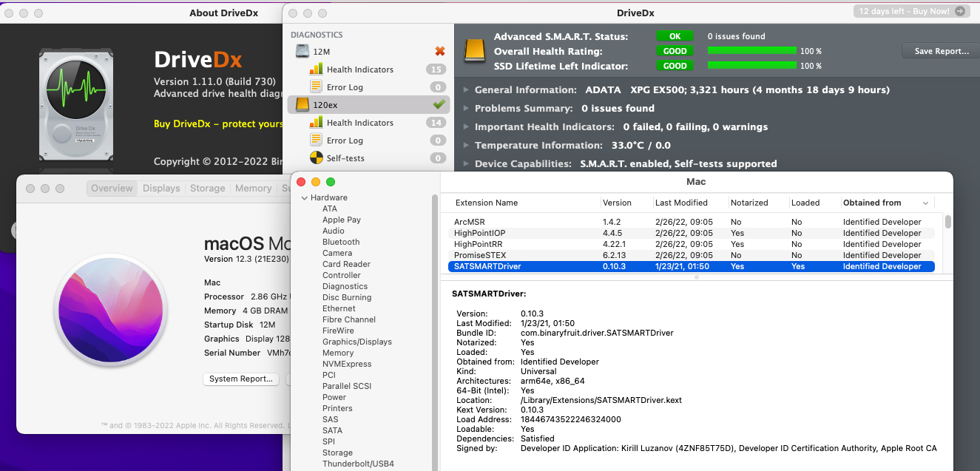Screen dimensions: 980x471
Task: Sort by Extension Name column header
Action: (x=487, y=203)
